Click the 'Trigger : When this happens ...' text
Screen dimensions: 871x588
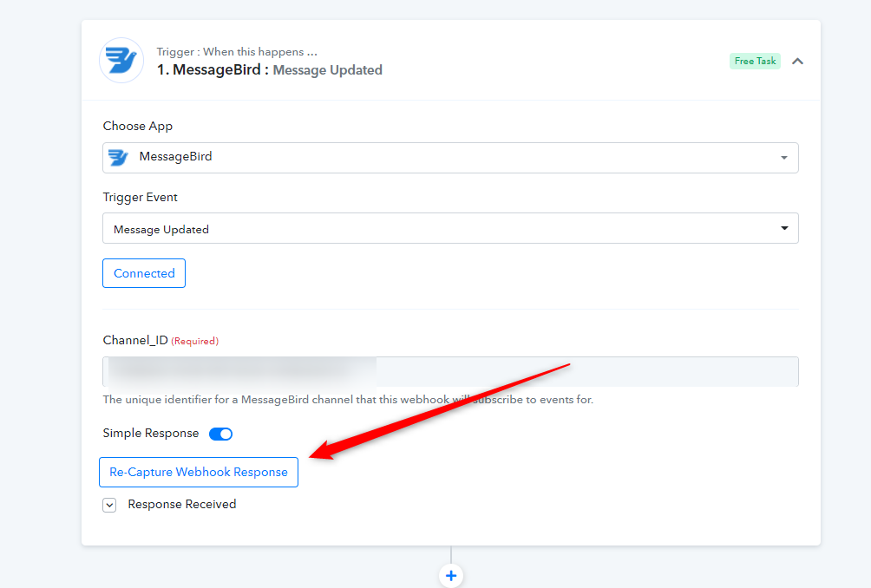(x=237, y=52)
